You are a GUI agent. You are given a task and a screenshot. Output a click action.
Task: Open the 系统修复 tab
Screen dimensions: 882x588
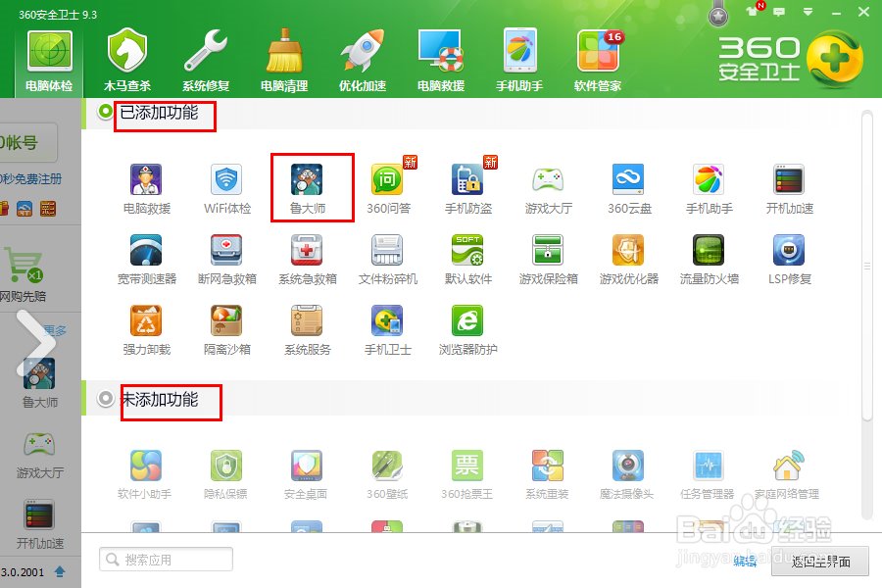point(206,61)
